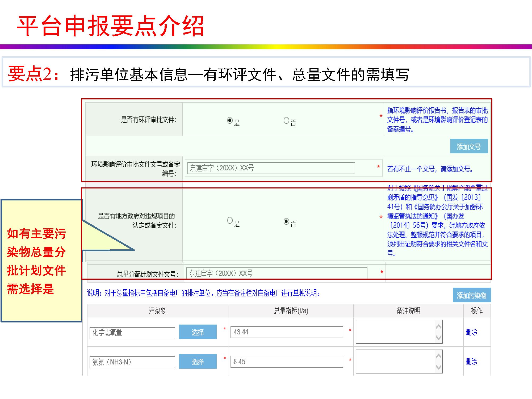
Task: Click the pollutant name field showing 氨氮（NH3-N）
Action: [x=132, y=362]
